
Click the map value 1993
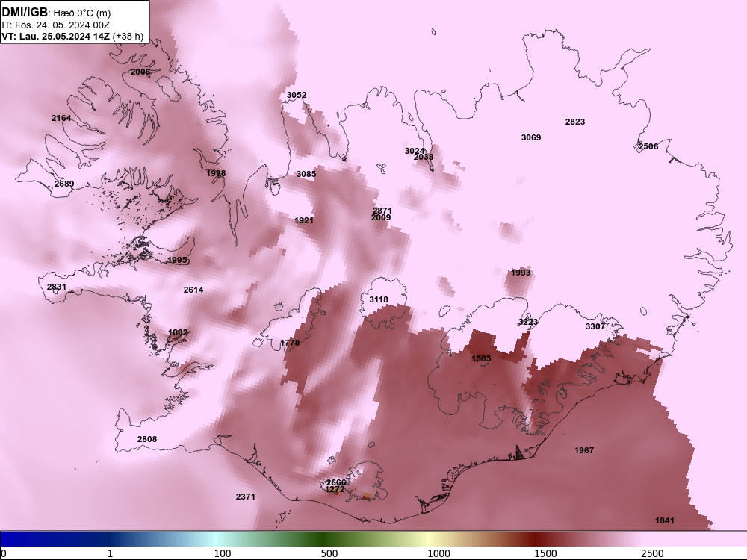pos(521,273)
